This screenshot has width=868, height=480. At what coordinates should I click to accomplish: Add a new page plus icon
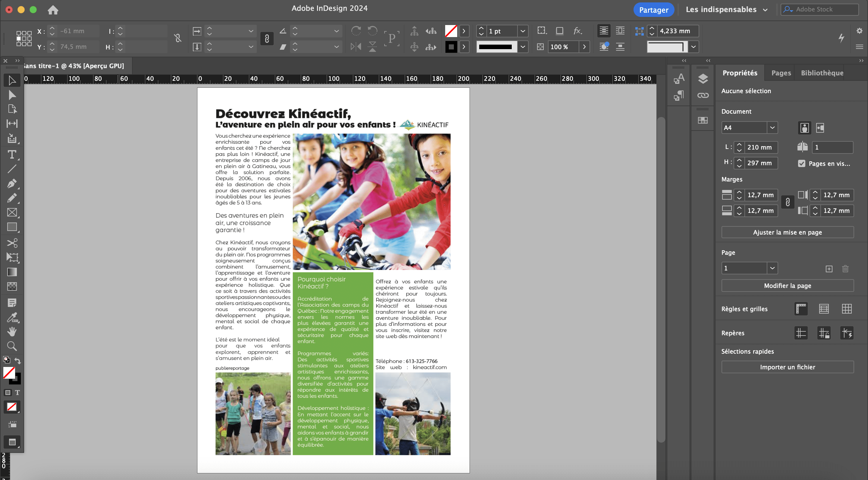click(829, 269)
